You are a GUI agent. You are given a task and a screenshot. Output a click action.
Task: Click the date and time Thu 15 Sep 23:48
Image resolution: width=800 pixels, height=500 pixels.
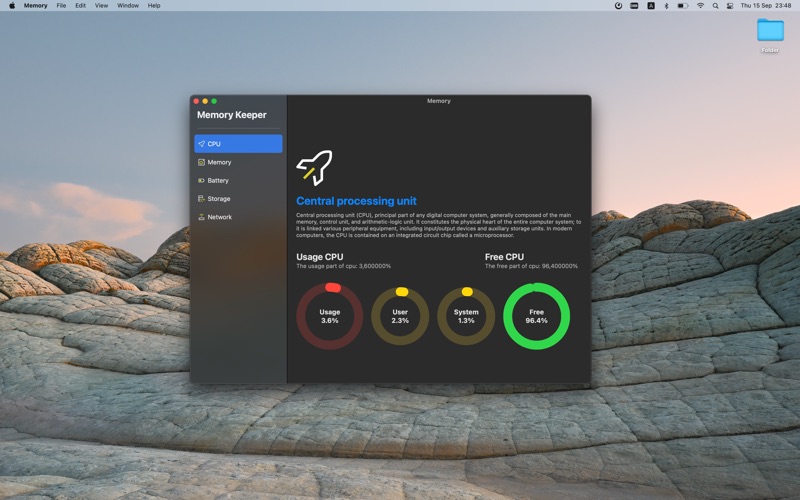(x=766, y=6)
